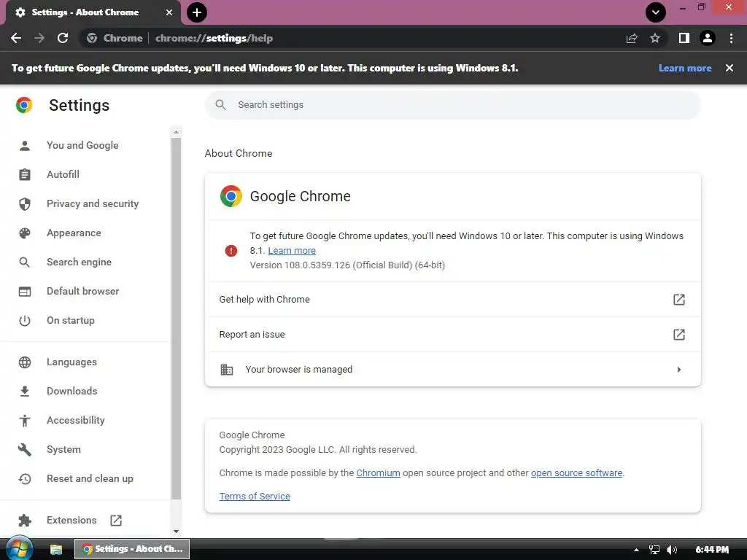Viewport: 747px width, 560px height.
Task: Select Search engine in sidebar
Action: click(79, 262)
